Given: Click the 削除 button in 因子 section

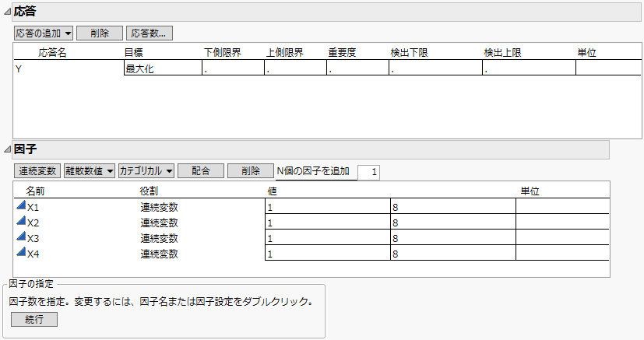Looking at the screenshot, I should (251, 171).
